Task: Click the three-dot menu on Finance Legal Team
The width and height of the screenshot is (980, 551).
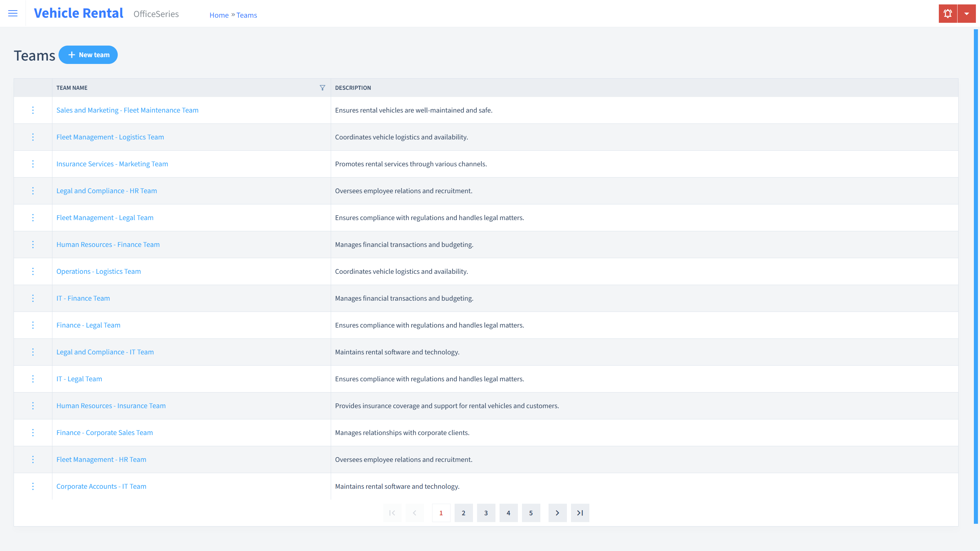Action: coord(32,325)
